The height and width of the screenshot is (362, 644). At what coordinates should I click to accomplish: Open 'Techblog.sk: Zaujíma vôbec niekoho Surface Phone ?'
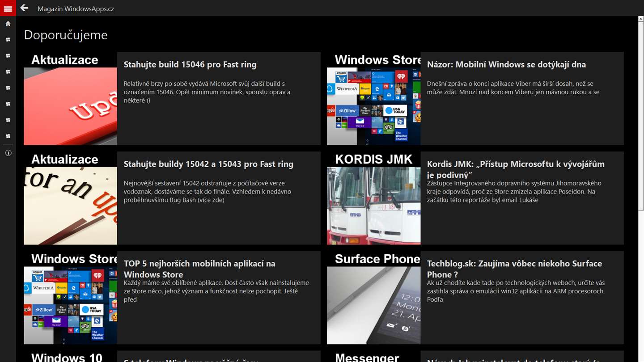coord(514,269)
